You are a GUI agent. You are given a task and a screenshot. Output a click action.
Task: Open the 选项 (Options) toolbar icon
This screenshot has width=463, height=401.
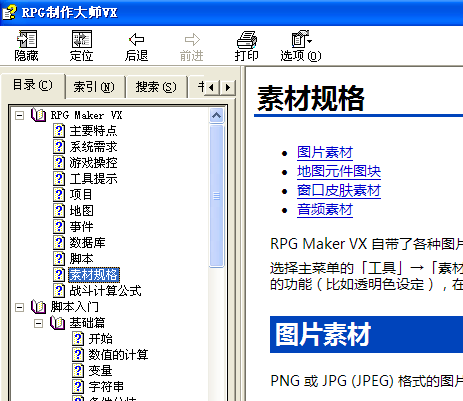click(302, 39)
